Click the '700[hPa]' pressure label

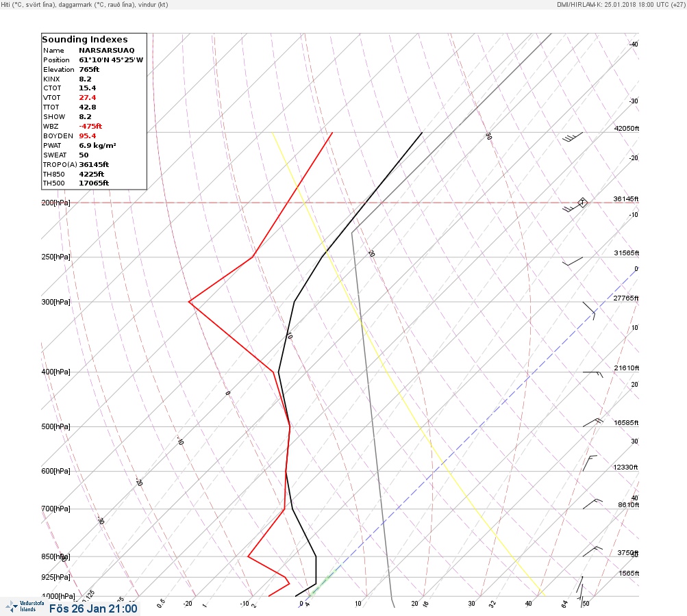point(55,509)
